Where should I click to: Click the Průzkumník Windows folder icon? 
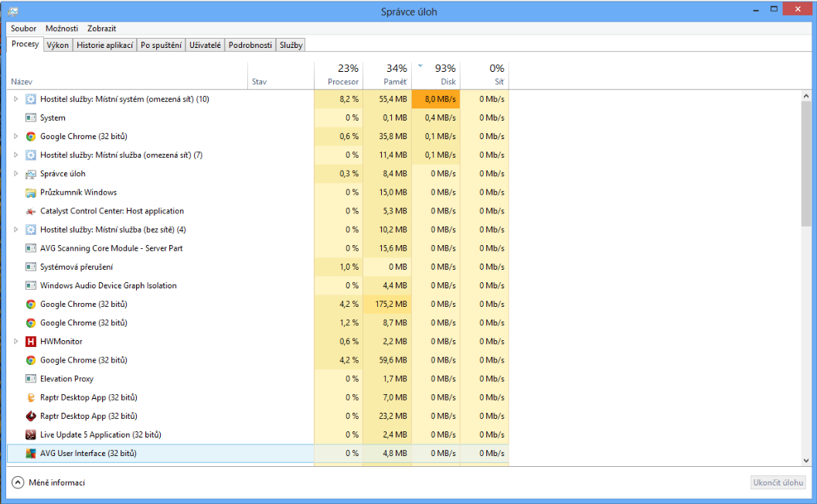click(31, 192)
